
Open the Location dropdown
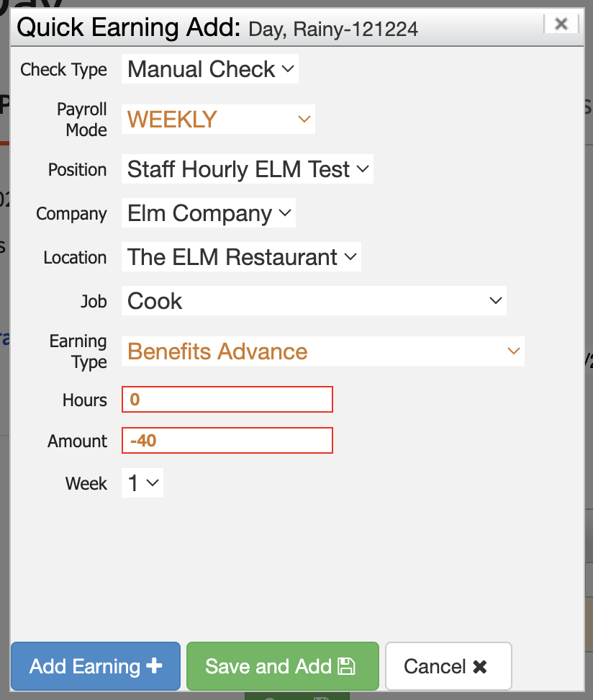241,258
